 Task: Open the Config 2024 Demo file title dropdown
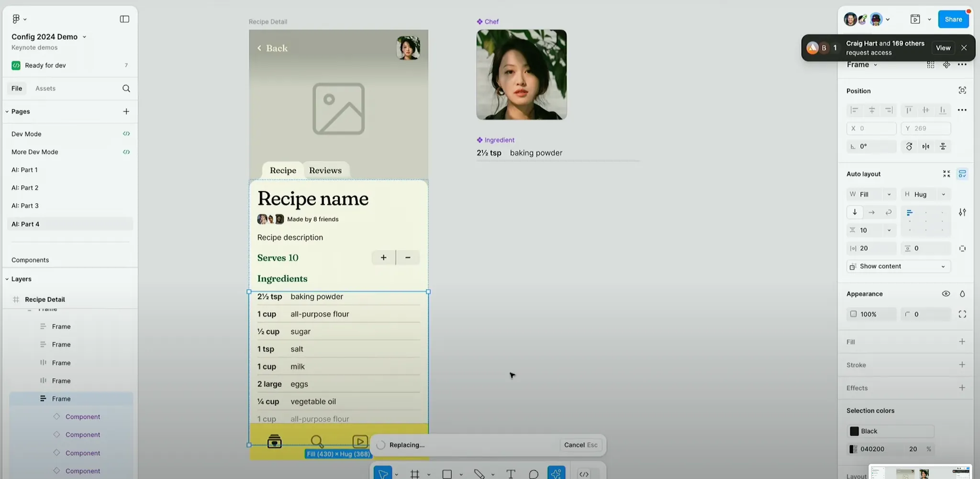(84, 37)
